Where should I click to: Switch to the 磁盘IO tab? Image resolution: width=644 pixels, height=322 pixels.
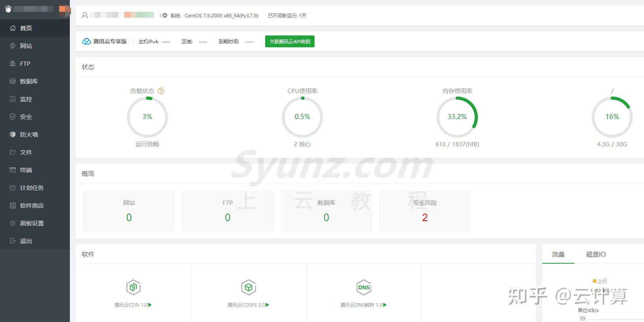[x=596, y=255]
